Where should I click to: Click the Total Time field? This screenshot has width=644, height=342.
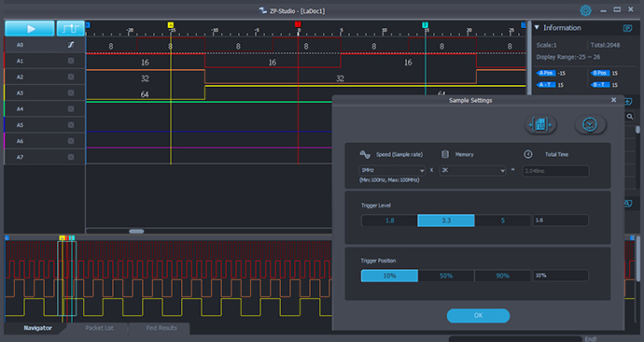click(x=555, y=171)
